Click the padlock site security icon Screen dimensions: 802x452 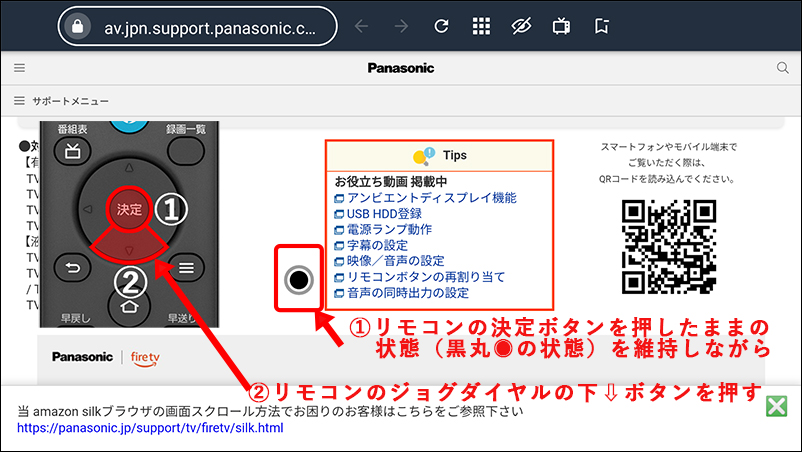click(x=78, y=26)
